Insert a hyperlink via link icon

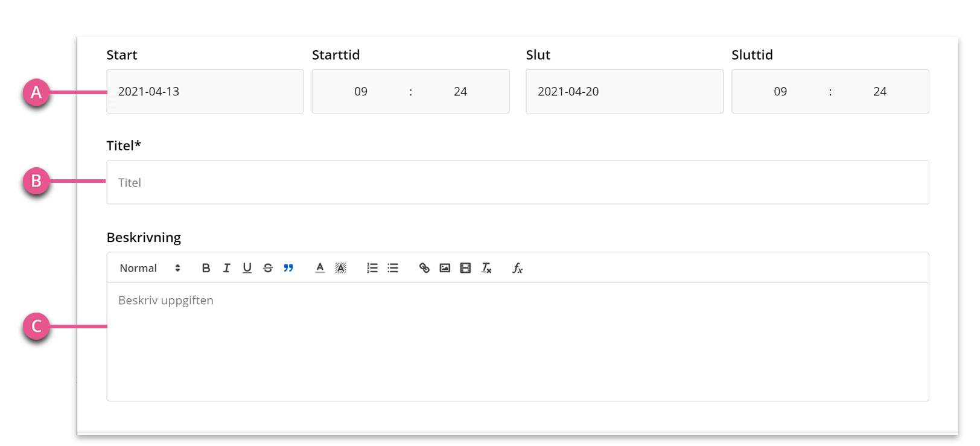[x=424, y=268]
